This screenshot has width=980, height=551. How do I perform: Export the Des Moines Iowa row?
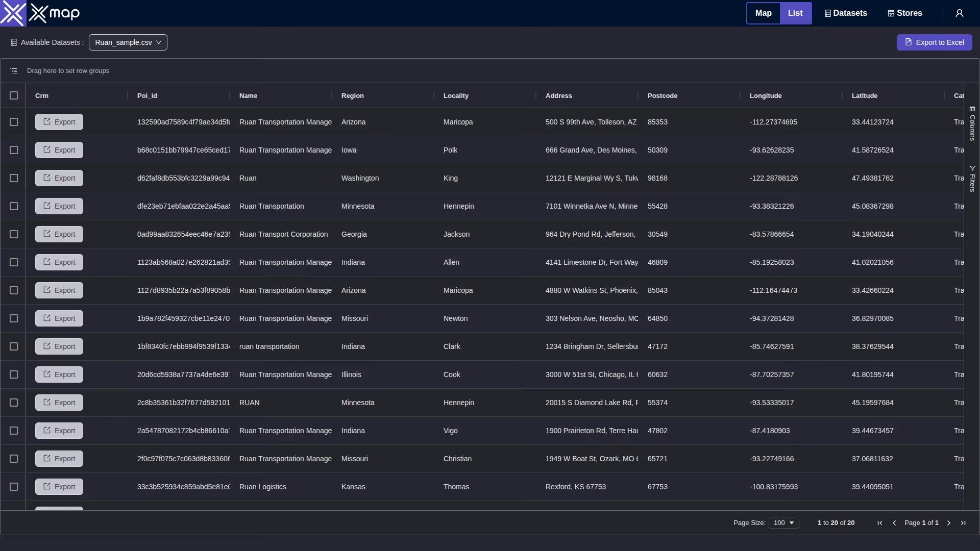pyautogui.click(x=59, y=150)
